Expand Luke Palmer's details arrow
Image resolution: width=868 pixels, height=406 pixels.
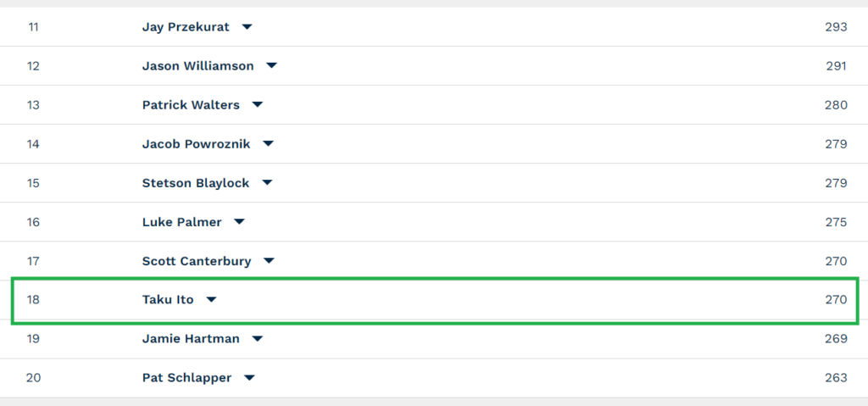point(239,222)
